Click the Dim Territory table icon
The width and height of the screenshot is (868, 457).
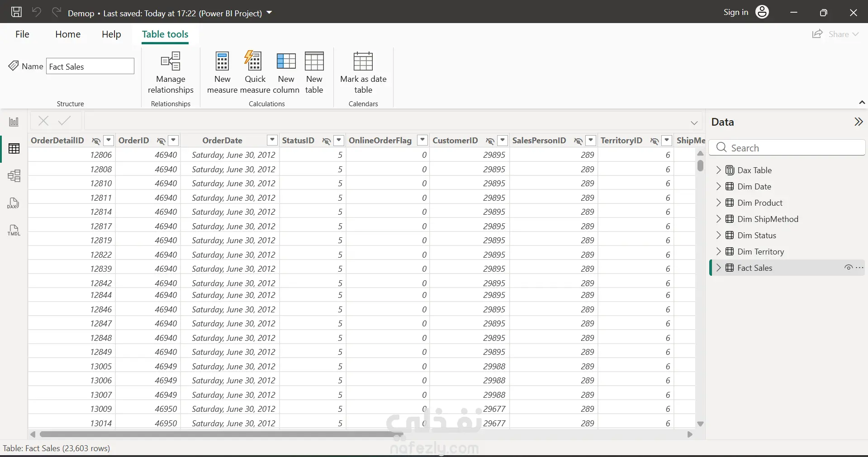[x=730, y=252]
